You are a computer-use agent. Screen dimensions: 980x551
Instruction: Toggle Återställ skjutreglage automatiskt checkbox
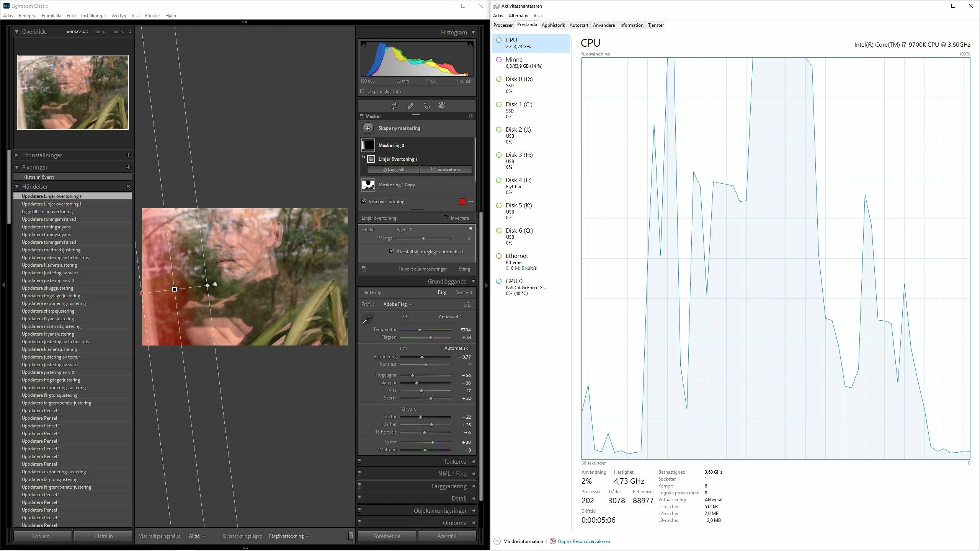coord(391,251)
